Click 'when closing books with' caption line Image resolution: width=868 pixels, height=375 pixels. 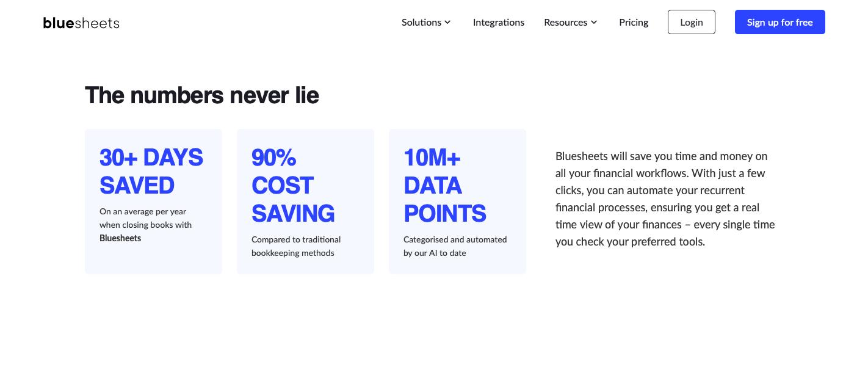[x=145, y=225]
